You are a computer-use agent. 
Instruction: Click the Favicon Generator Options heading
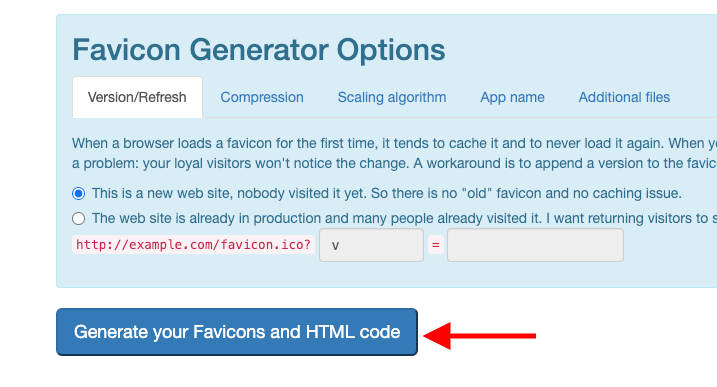[259, 49]
